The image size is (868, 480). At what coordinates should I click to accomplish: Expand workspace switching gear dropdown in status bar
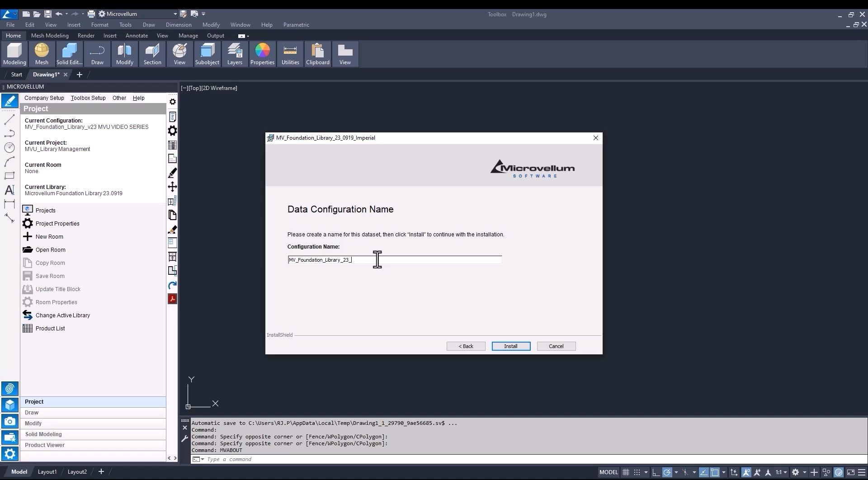[805, 472]
